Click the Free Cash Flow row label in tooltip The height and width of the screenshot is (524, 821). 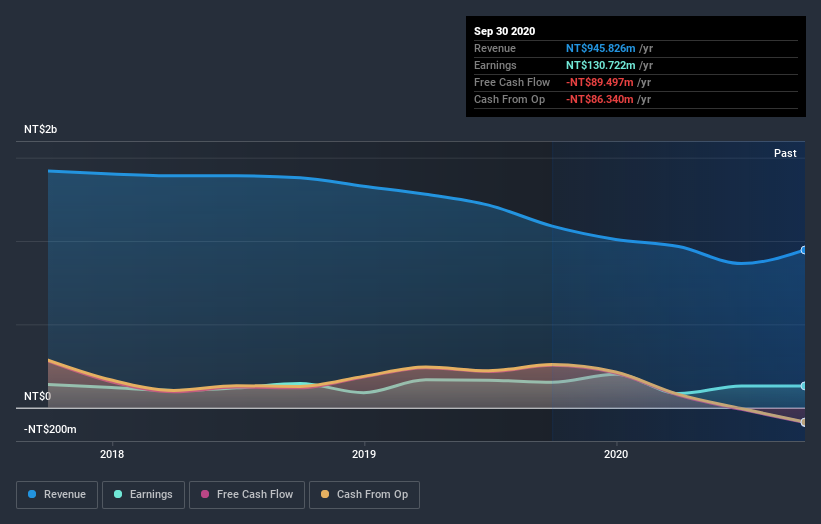click(x=512, y=82)
